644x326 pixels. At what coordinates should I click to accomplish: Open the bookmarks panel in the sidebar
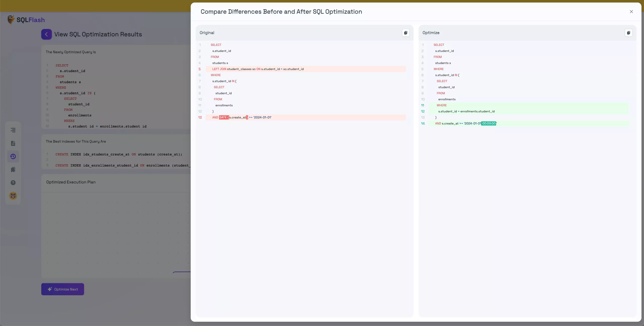tap(13, 170)
